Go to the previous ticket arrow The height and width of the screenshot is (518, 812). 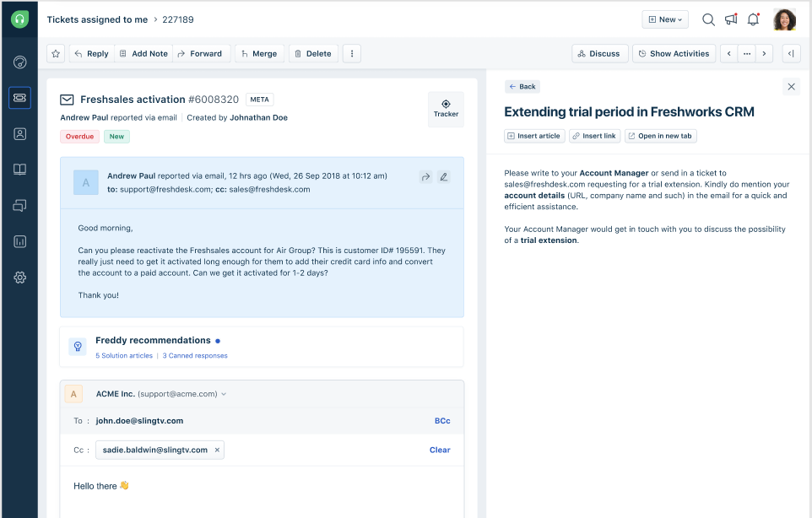[729, 54]
